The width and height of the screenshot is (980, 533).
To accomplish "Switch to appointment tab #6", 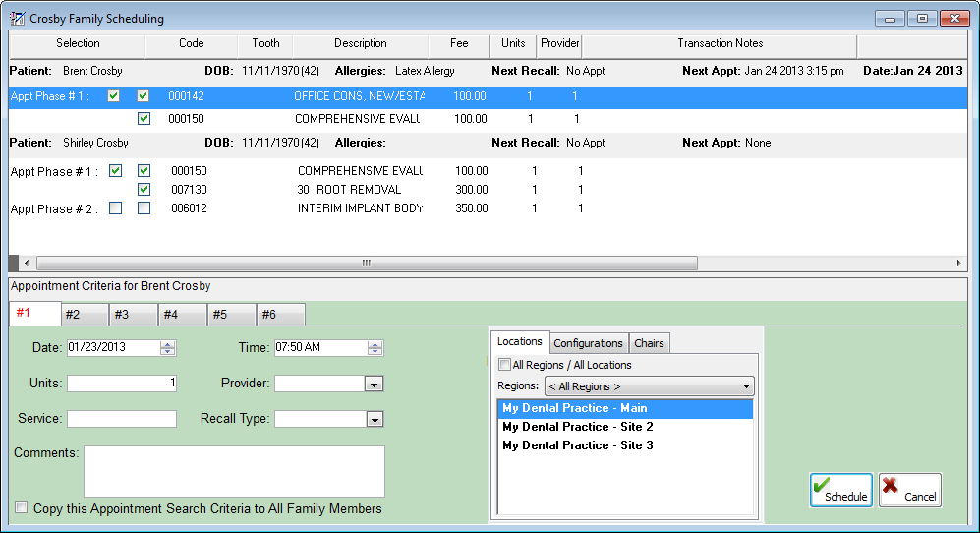I will point(281,314).
